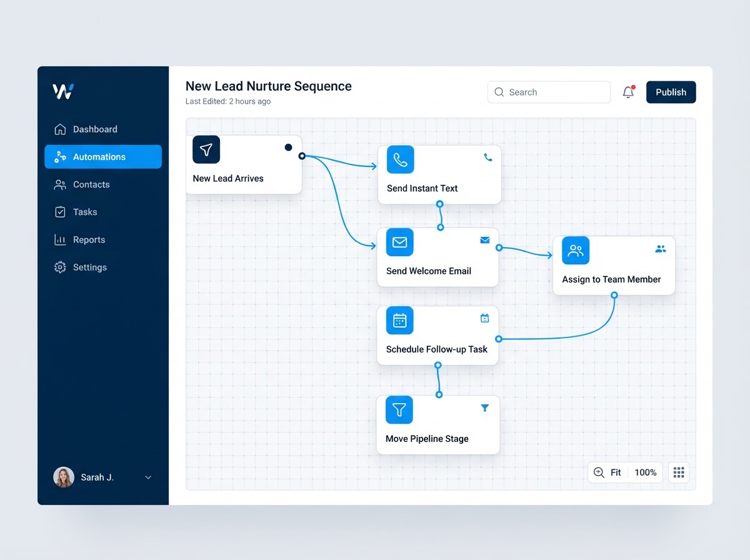This screenshot has height=560, width=750.
Task: Select the New Lead Arrives label
Action: 228,178
